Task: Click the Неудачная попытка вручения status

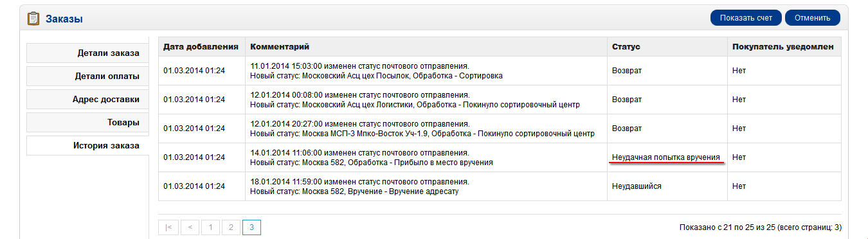Action: (665, 157)
